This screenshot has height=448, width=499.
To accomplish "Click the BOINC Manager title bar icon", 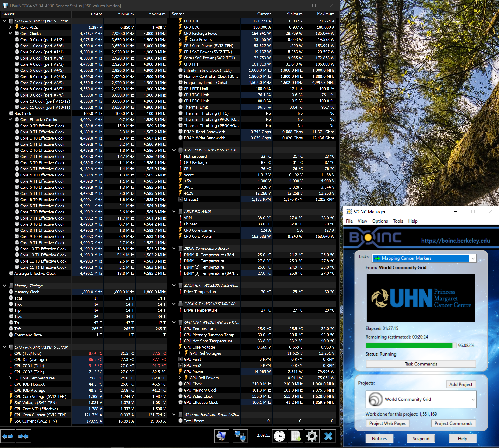I will [349, 212].
